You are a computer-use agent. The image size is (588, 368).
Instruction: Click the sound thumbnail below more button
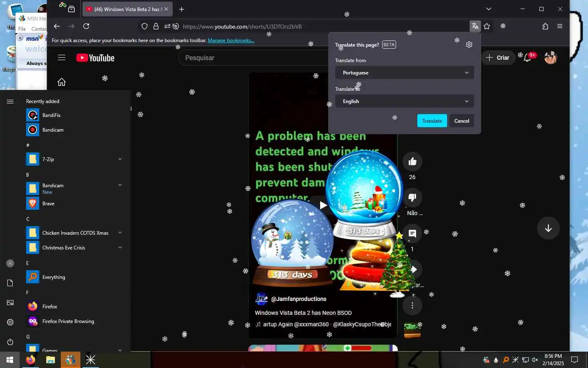(412, 330)
